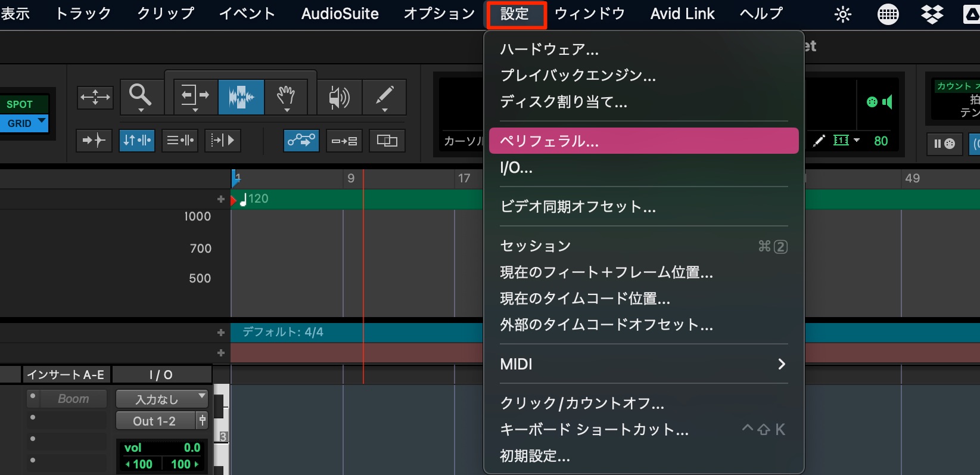Open the クリップ menu
The height and width of the screenshot is (475, 980).
tap(166, 14)
